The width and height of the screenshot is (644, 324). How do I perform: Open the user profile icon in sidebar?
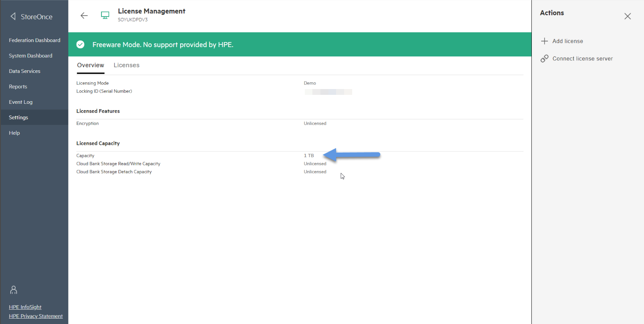tap(13, 290)
